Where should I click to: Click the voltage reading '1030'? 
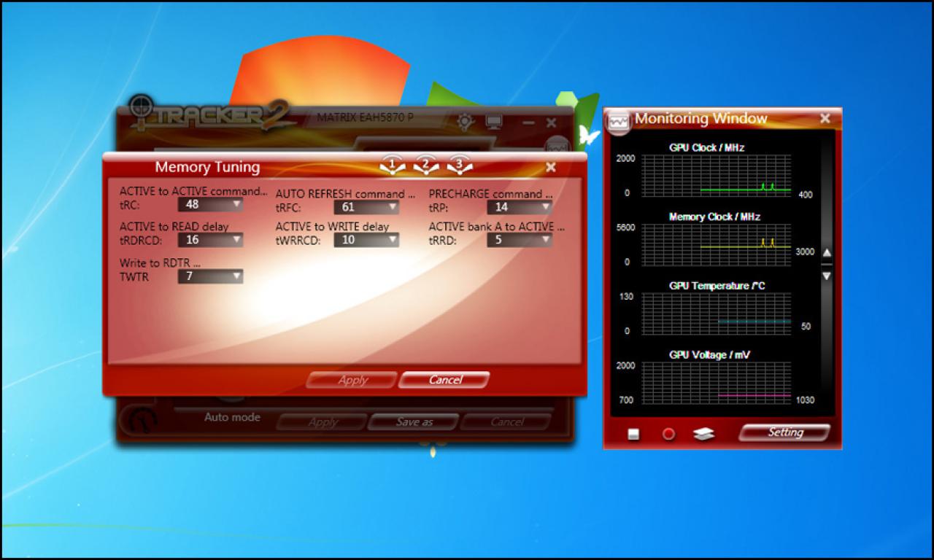(x=805, y=400)
